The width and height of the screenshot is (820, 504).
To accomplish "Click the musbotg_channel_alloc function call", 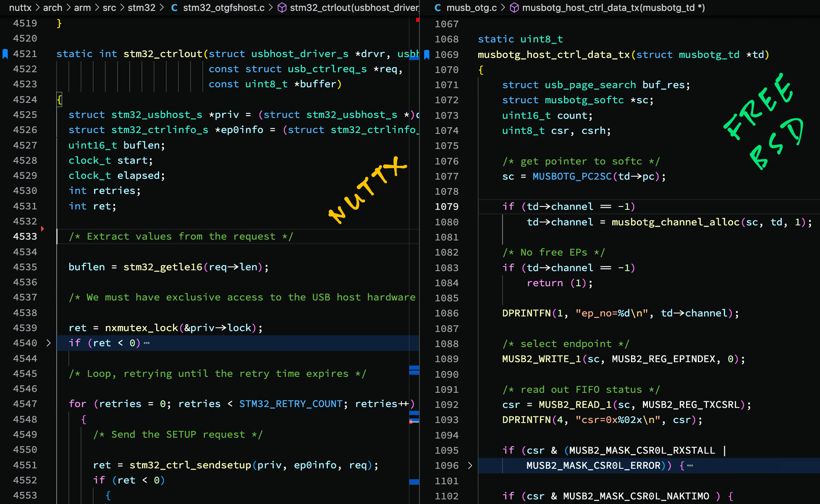I will coord(676,222).
